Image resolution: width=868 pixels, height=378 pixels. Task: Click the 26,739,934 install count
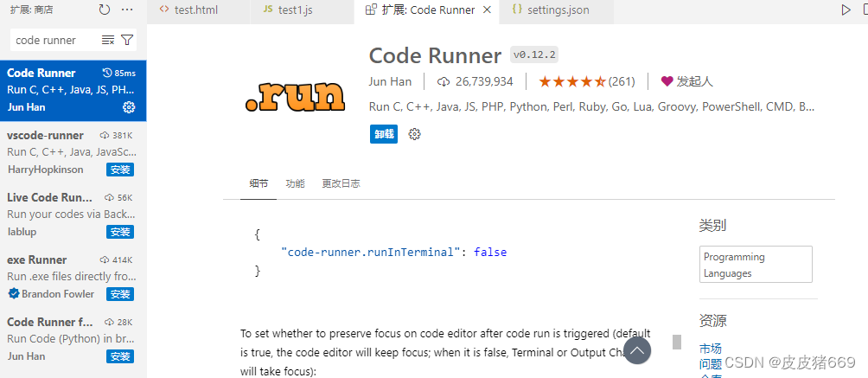(x=476, y=81)
